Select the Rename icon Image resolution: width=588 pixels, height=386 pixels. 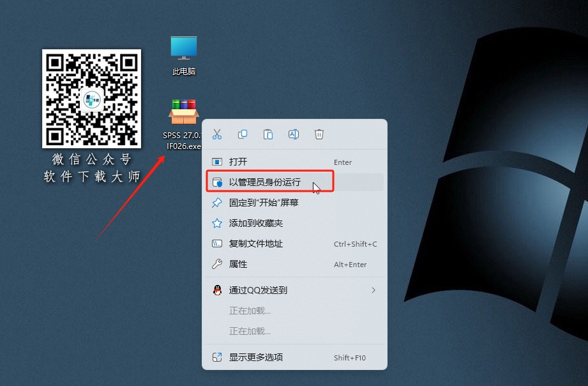(293, 134)
